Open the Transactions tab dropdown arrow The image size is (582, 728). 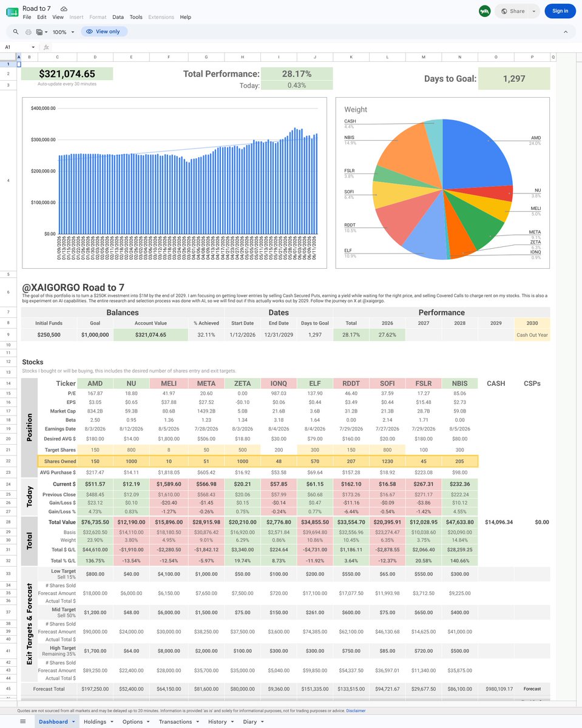pyautogui.click(x=198, y=722)
